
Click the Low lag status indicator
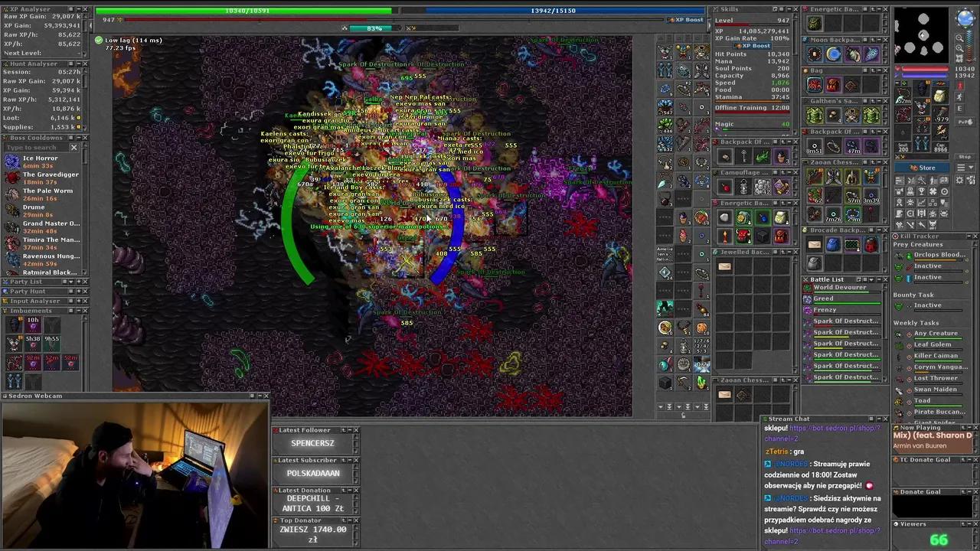click(x=129, y=40)
